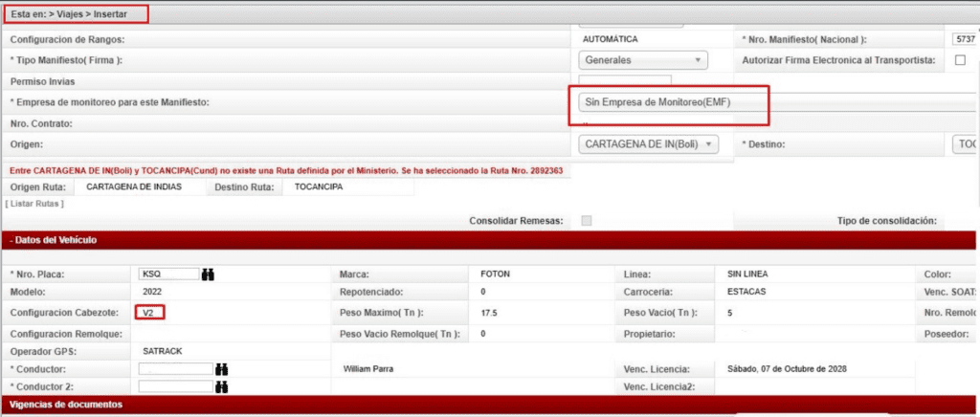Focus the Conductor text input
This screenshot has width=980, height=417.
click(x=174, y=368)
